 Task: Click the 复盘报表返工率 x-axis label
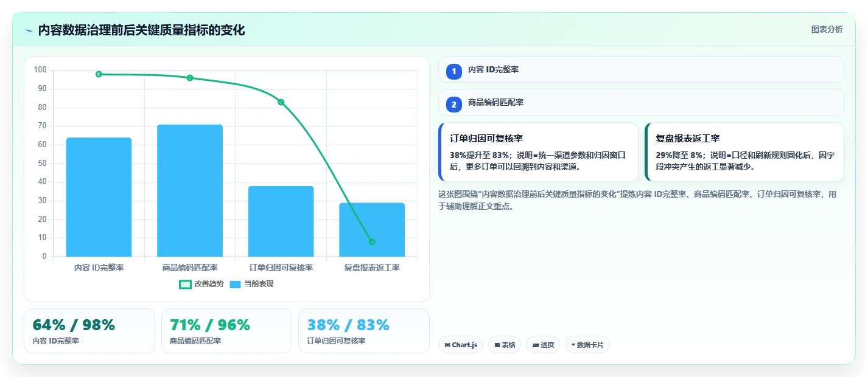(372, 268)
